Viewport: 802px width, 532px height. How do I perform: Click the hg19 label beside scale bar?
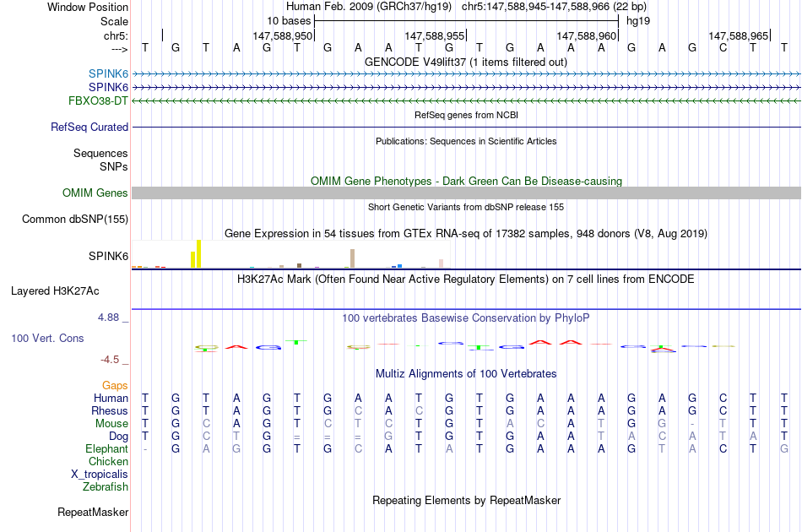pyautogui.click(x=638, y=21)
